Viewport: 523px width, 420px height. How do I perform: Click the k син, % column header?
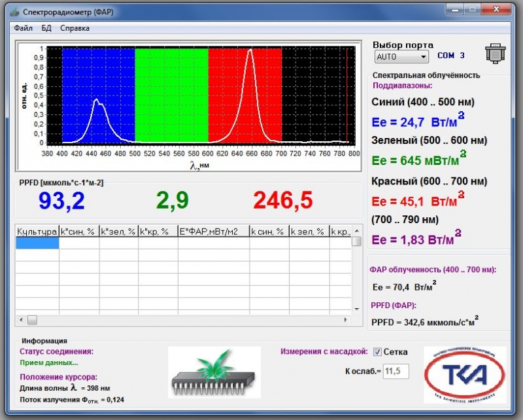tap(269, 232)
